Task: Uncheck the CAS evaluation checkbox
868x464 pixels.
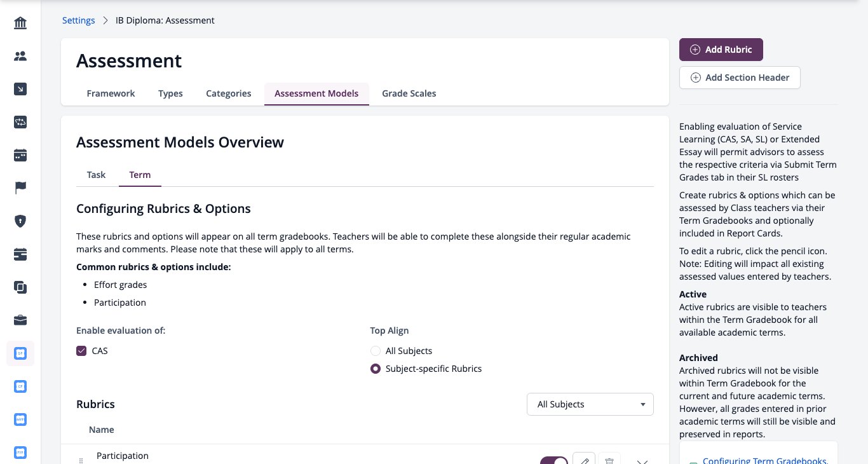Action: click(81, 351)
